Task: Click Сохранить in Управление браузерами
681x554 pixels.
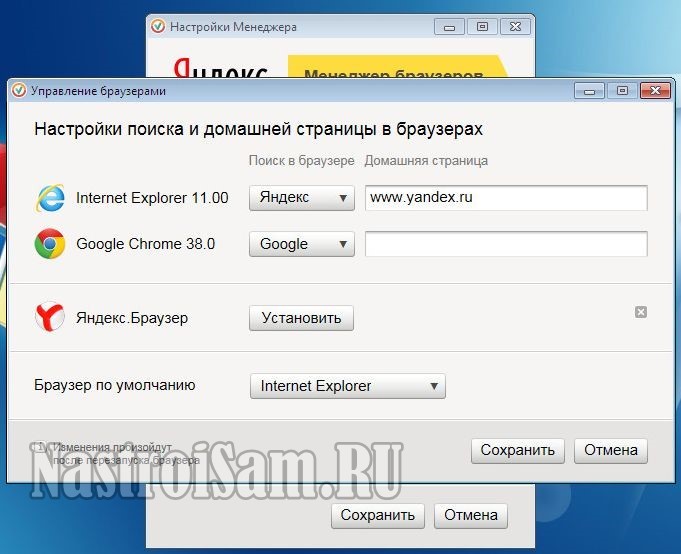Action: click(518, 450)
